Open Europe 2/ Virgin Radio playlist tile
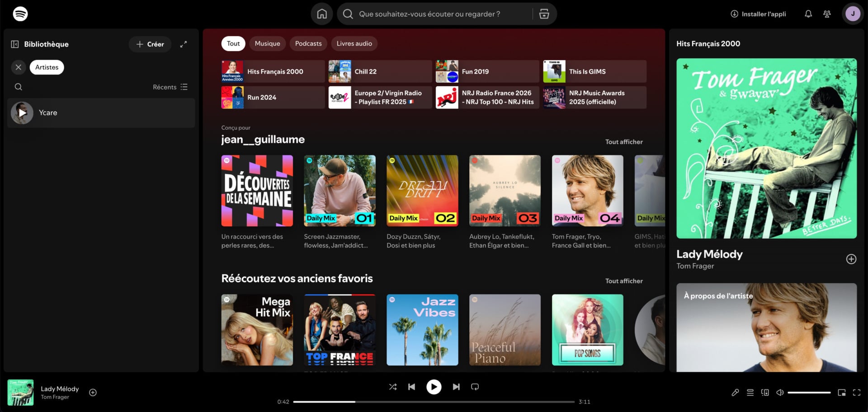This screenshot has height=412, width=868. [x=380, y=98]
